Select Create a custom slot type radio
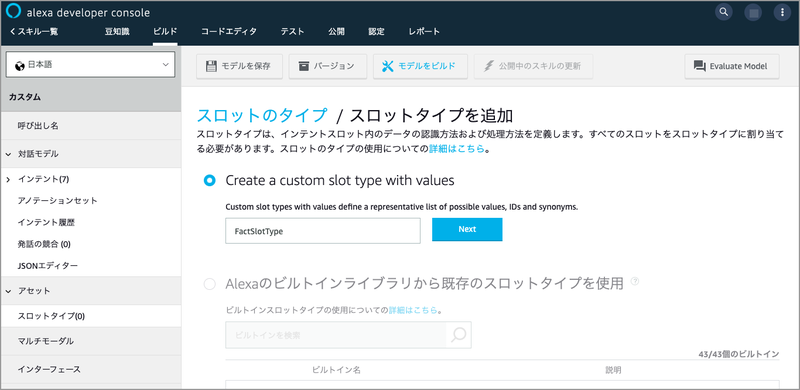 [x=209, y=180]
